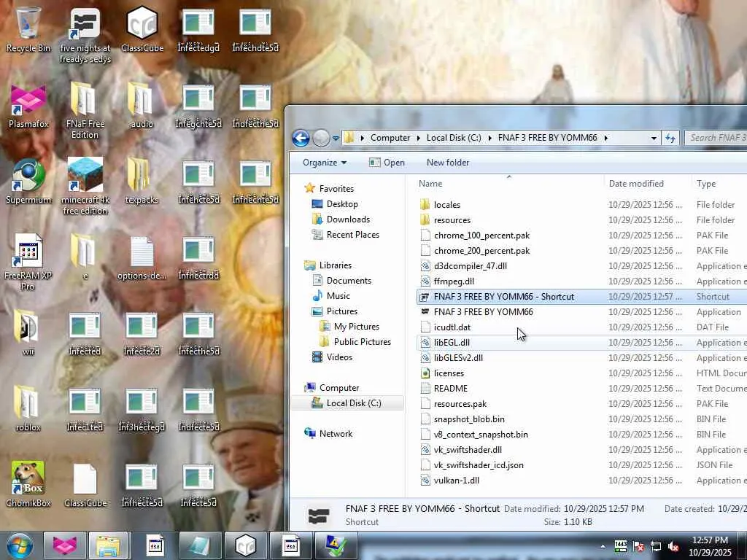This screenshot has height=560, width=747.
Task: Select the ChomikBox desktop shortcut
Action: 28,483
